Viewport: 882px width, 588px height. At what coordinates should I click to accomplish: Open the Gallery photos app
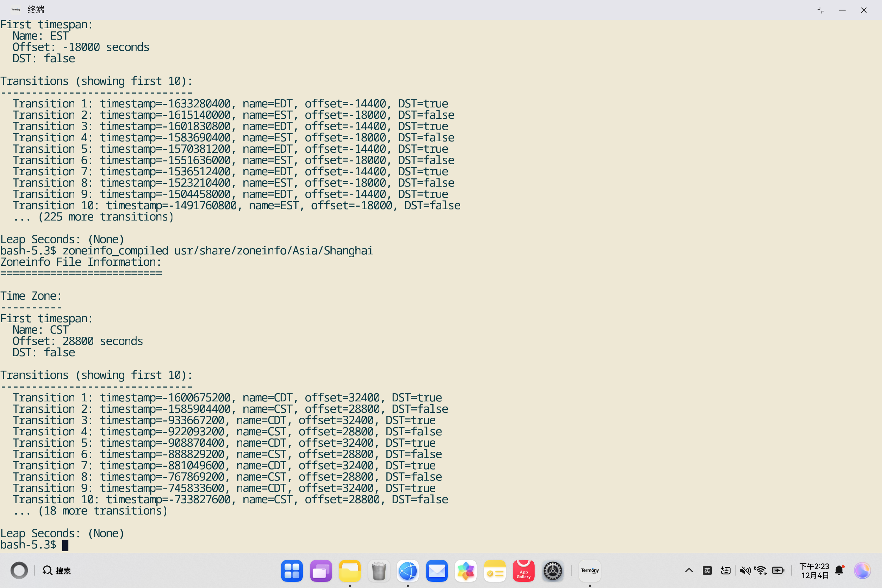point(466,571)
